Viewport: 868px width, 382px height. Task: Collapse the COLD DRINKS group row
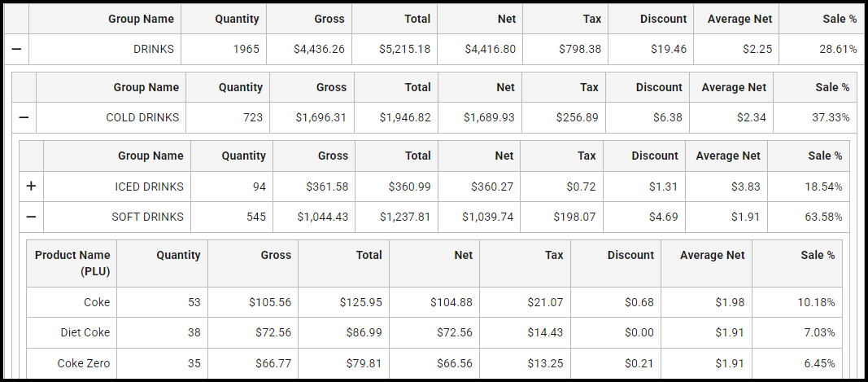(24, 117)
